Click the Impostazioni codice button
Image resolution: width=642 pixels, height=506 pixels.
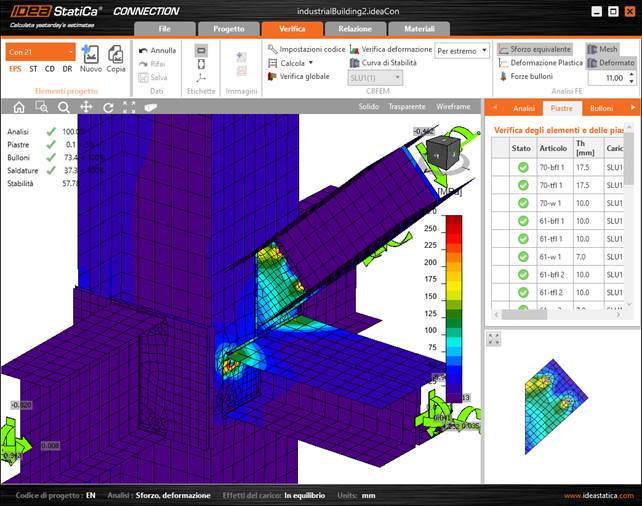[306, 49]
